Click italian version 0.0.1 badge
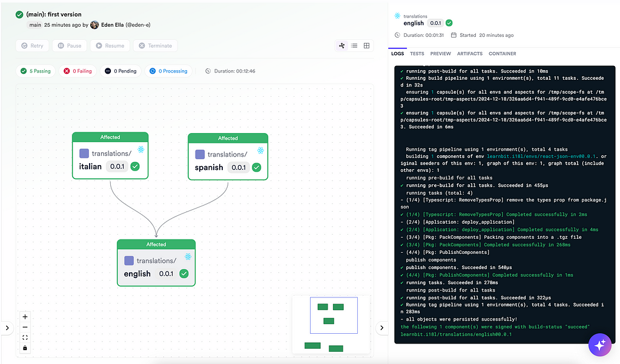 coord(117,166)
